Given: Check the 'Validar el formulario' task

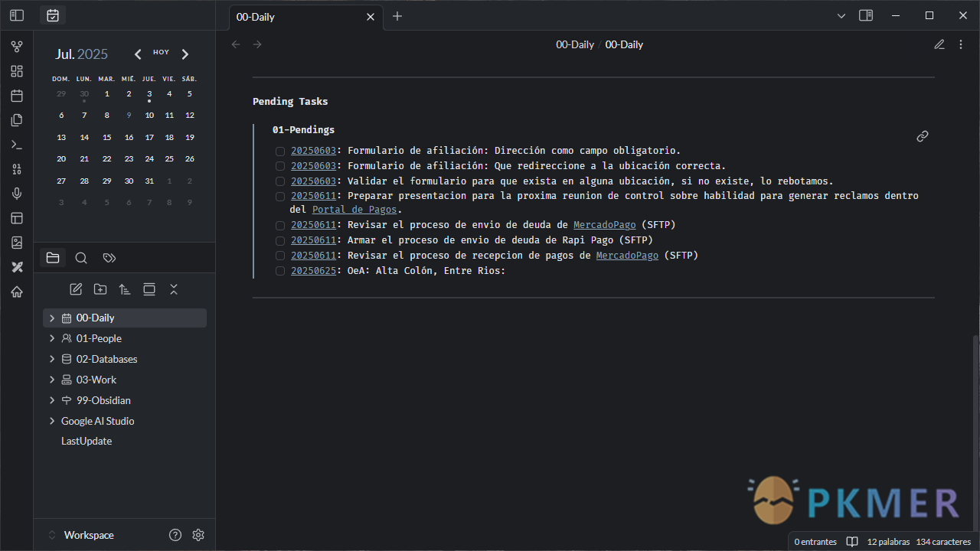Looking at the screenshot, I should pos(280,181).
